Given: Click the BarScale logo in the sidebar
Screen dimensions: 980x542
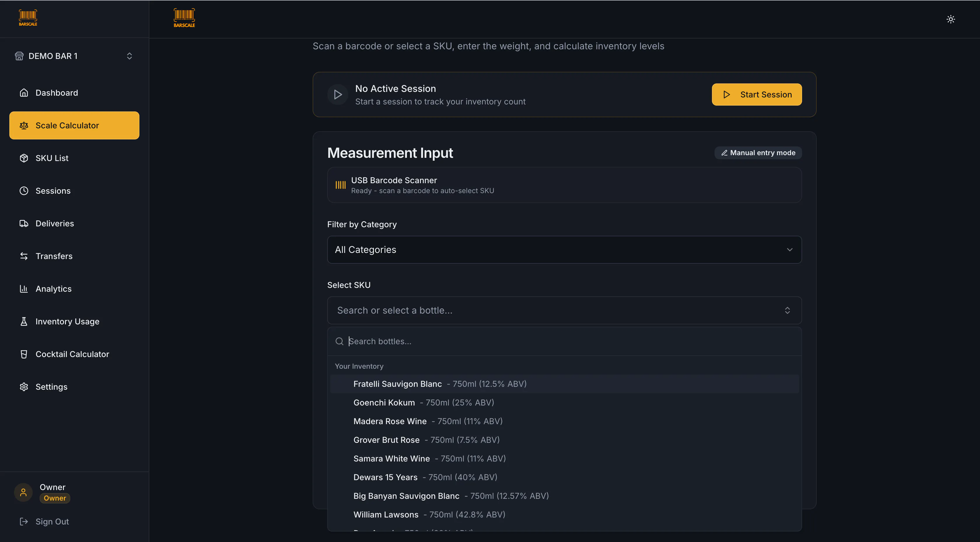Looking at the screenshot, I should click(x=28, y=18).
